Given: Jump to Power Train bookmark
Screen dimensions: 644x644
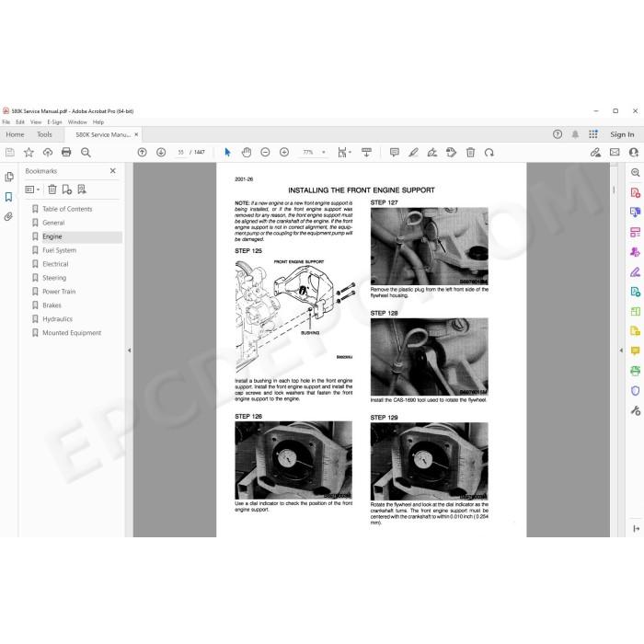Looking at the screenshot, I should pyautogui.click(x=59, y=292).
